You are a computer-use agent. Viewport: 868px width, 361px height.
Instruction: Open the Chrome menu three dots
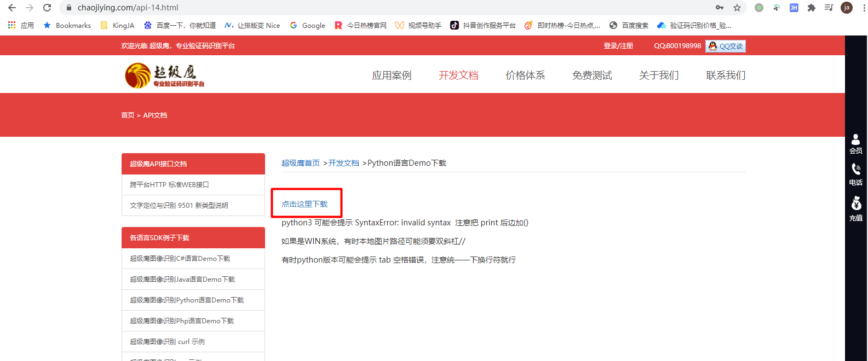(864, 8)
